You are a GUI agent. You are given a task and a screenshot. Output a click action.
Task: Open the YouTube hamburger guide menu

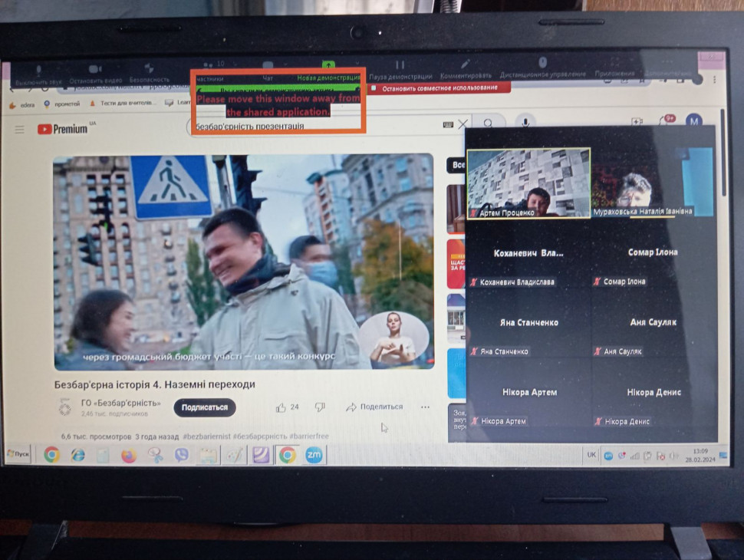(19, 129)
